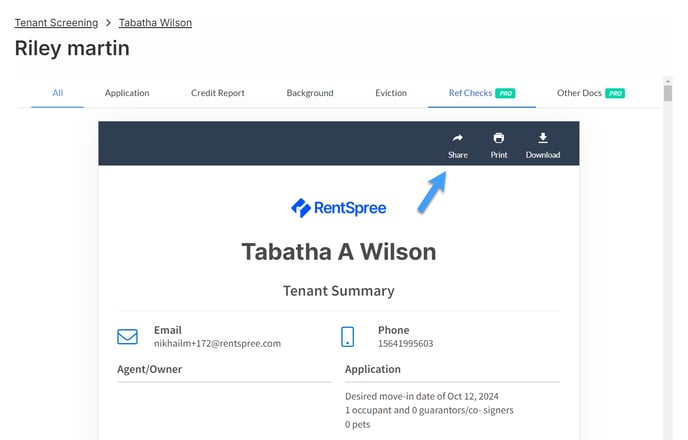Select the All tab
Viewport: 688px width, 440px height.
coord(57,93)
